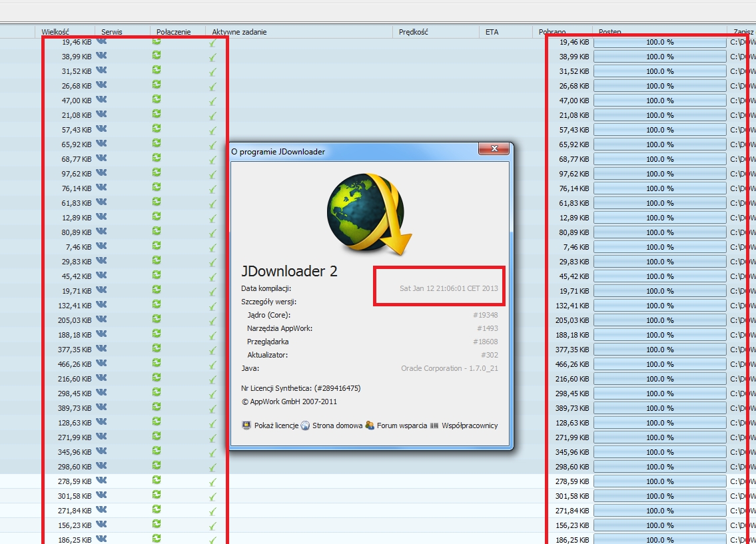The height and width of the screenshot is (544, 756).
Task: Select "65,92 KiB" in the Wielkość column
Action: pyautogui.click(x=76, y=144)
